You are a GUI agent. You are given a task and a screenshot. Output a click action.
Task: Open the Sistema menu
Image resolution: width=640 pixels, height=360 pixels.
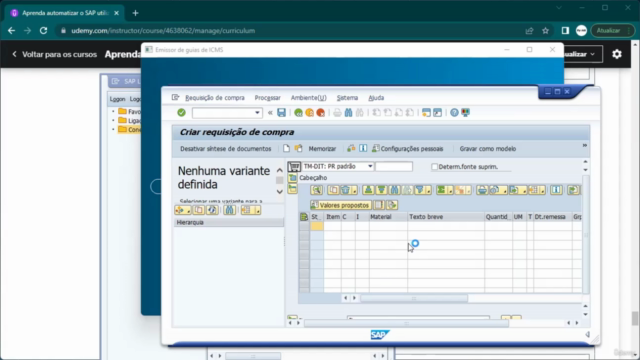347,98
